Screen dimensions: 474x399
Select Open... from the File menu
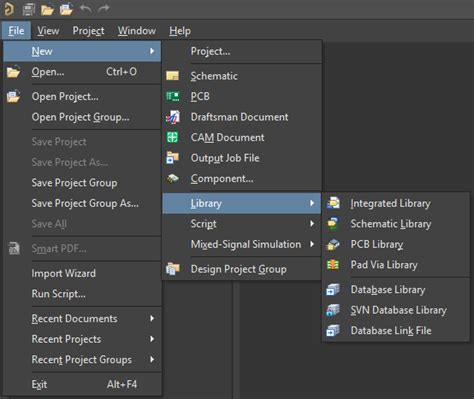82,72
